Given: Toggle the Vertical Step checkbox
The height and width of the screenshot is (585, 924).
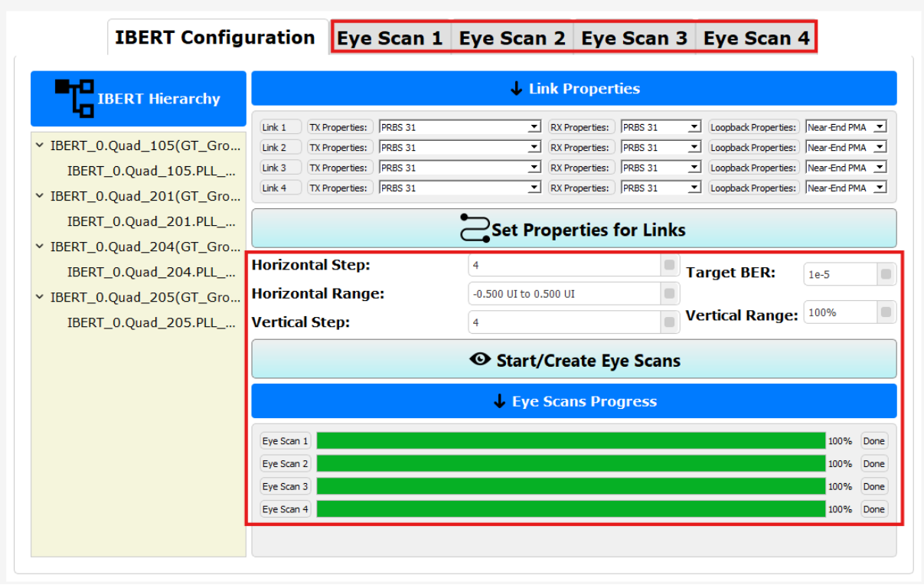Looking at the screenshot, I should tap(670, 322).
